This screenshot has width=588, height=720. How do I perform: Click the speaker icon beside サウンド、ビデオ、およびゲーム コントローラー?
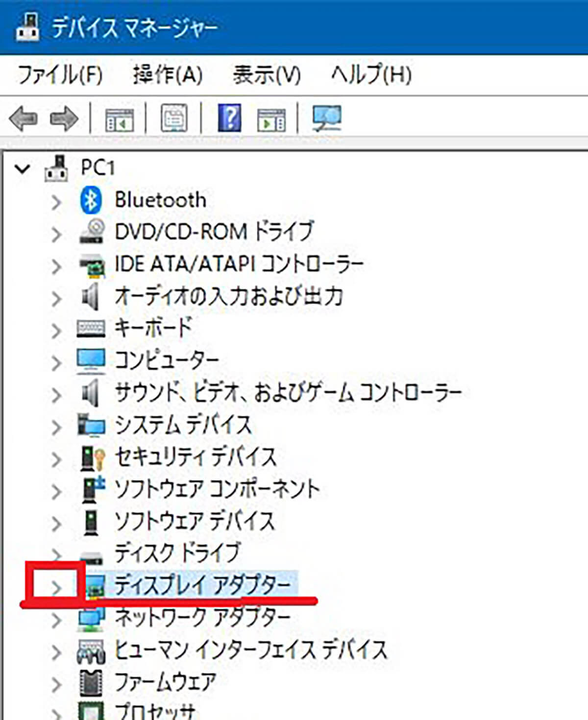[x=90, y=393]
